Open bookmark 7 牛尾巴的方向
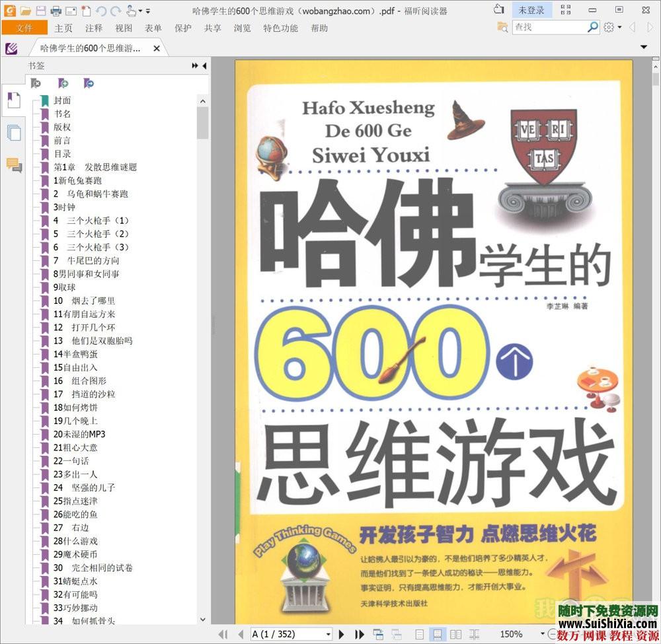661x644 pixels. point(87,260)
